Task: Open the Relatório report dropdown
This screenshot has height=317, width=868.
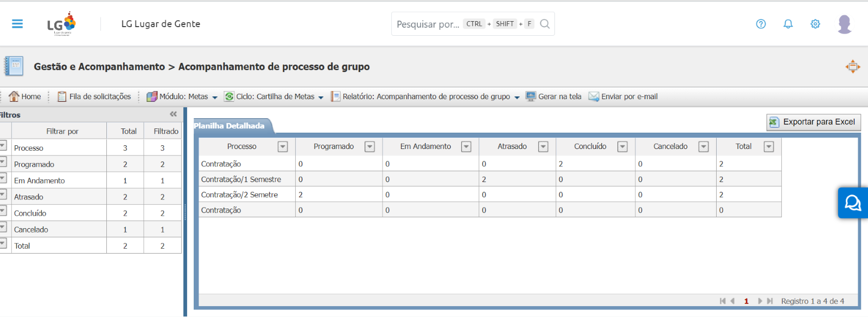Action: pyautogui.click(x=425, y=96)
